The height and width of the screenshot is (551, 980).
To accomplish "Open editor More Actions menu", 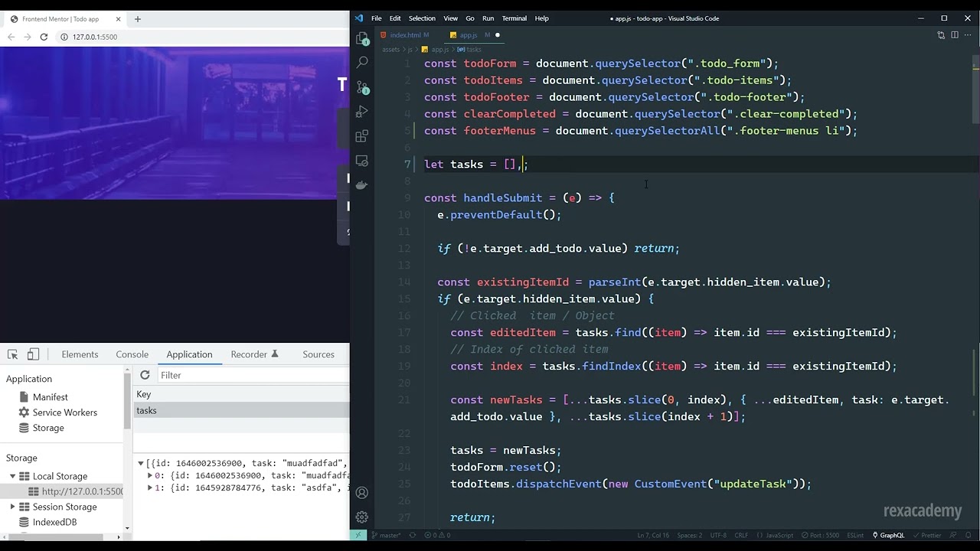I will (x=969, y=35).
